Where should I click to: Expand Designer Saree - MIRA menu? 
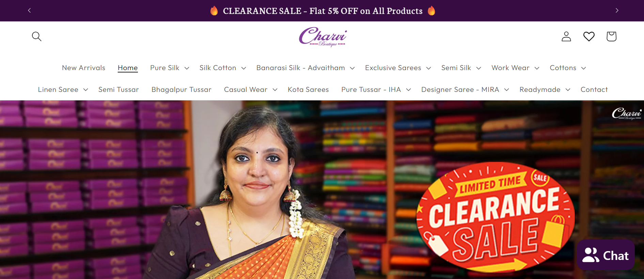[x=465, y=90]
